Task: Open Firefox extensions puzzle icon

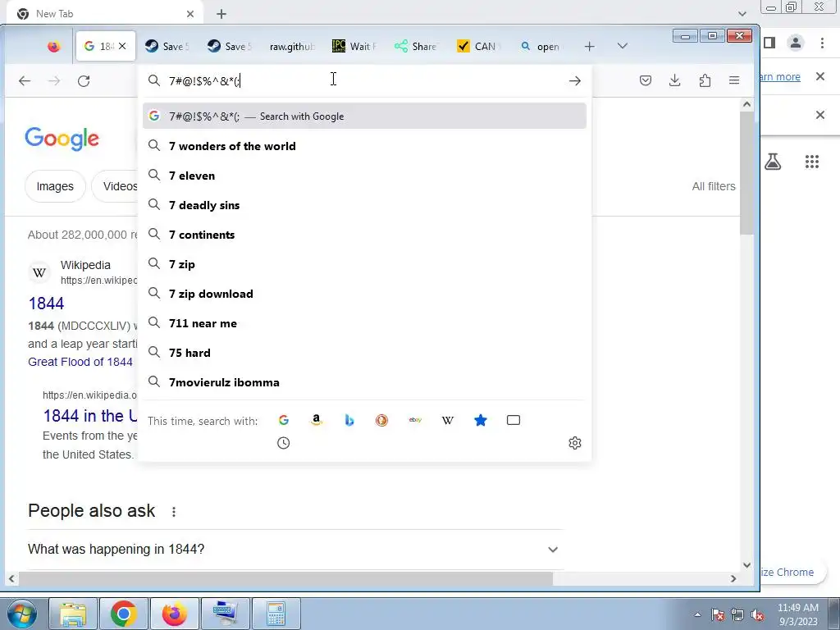Action: click(705, 81)
